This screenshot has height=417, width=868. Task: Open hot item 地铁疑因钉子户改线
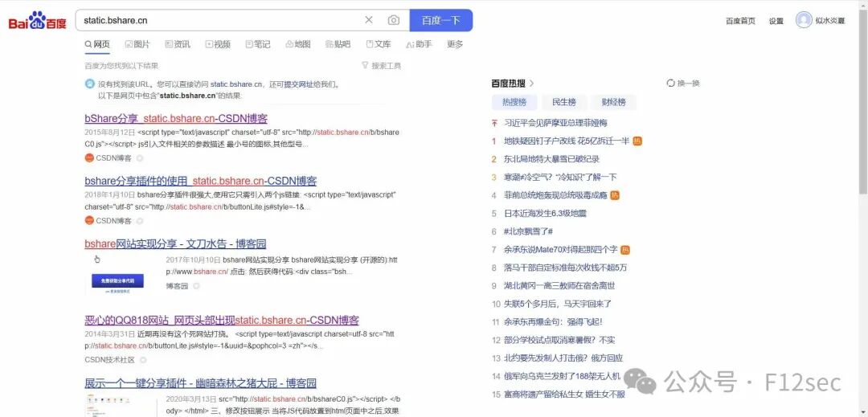pos(567,141)
